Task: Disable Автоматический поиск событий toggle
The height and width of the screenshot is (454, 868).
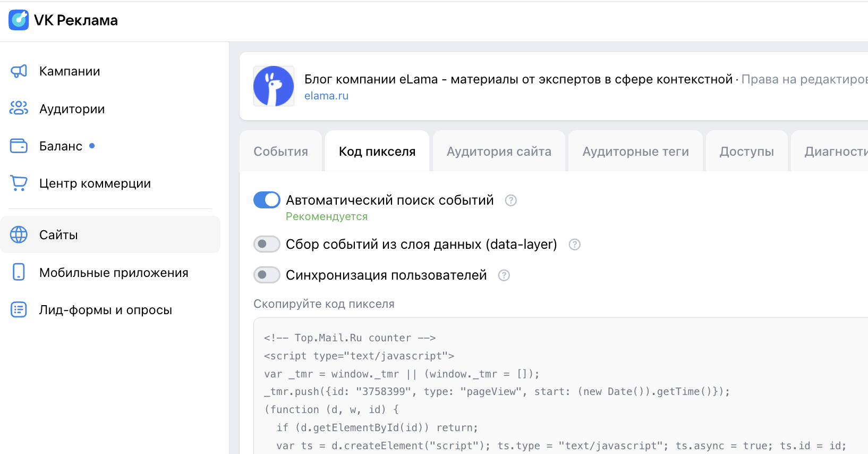Action: click(267, 200)
